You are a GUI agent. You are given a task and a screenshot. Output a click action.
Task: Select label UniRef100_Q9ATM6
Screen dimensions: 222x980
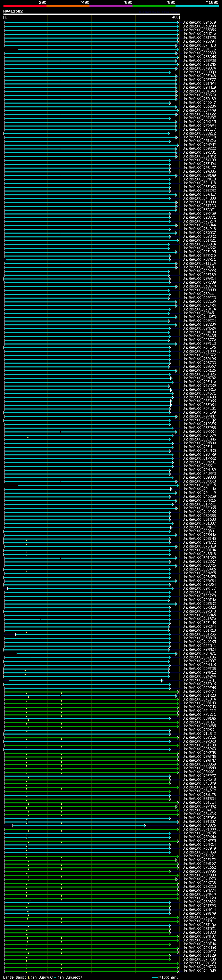pyautogui.click(x=199, y=757)
